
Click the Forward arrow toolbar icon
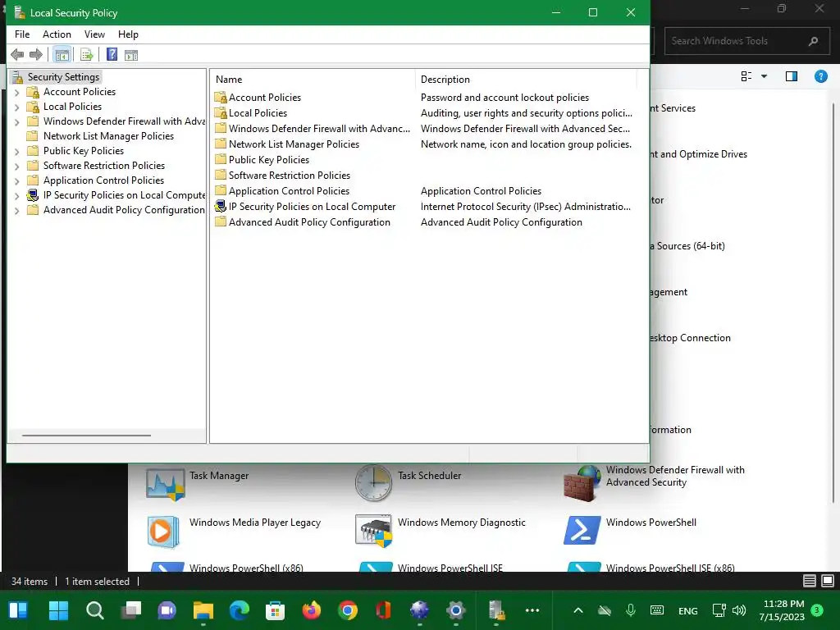(36, 55)
